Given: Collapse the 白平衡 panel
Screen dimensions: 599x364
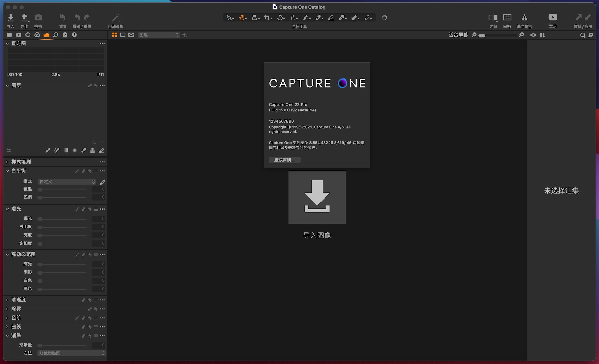Looking at the screenshot, I should (7, 171).
